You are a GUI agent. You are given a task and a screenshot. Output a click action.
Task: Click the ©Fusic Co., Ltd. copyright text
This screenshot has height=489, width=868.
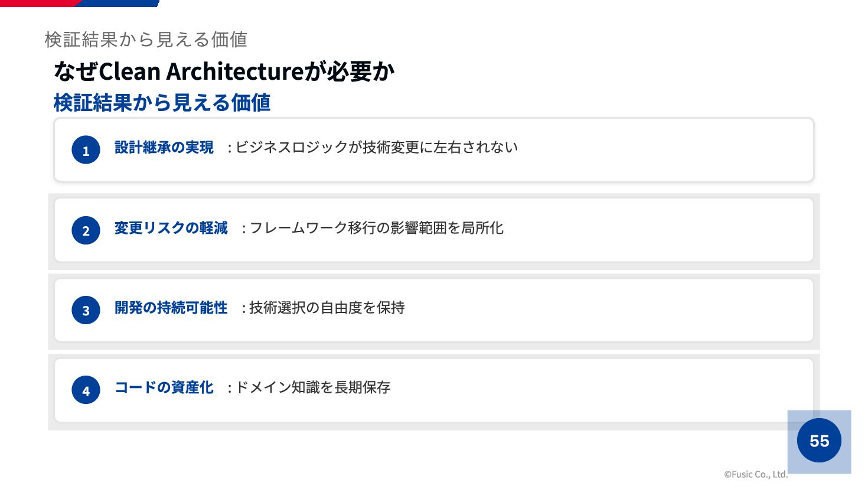click(756, 474)
